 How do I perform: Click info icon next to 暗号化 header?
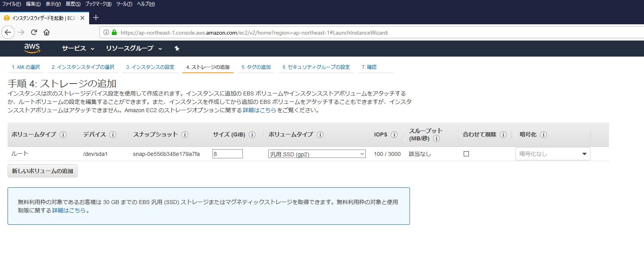pos(543,134)
